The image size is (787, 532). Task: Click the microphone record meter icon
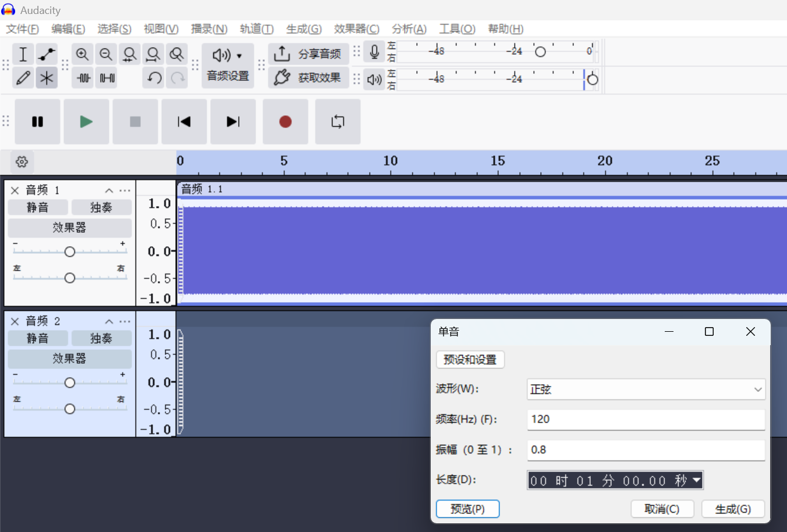[375, 52]
